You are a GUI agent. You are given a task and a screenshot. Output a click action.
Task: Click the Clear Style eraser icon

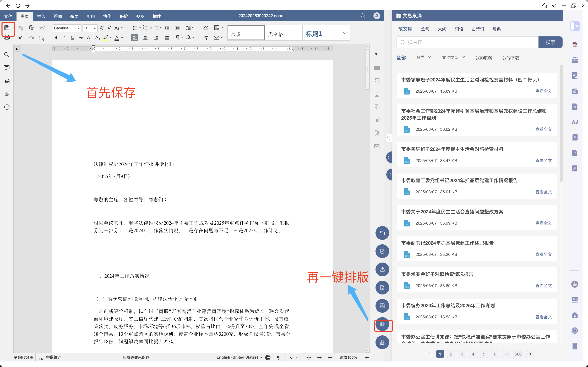pyautogui.click(x=206, y=28)
